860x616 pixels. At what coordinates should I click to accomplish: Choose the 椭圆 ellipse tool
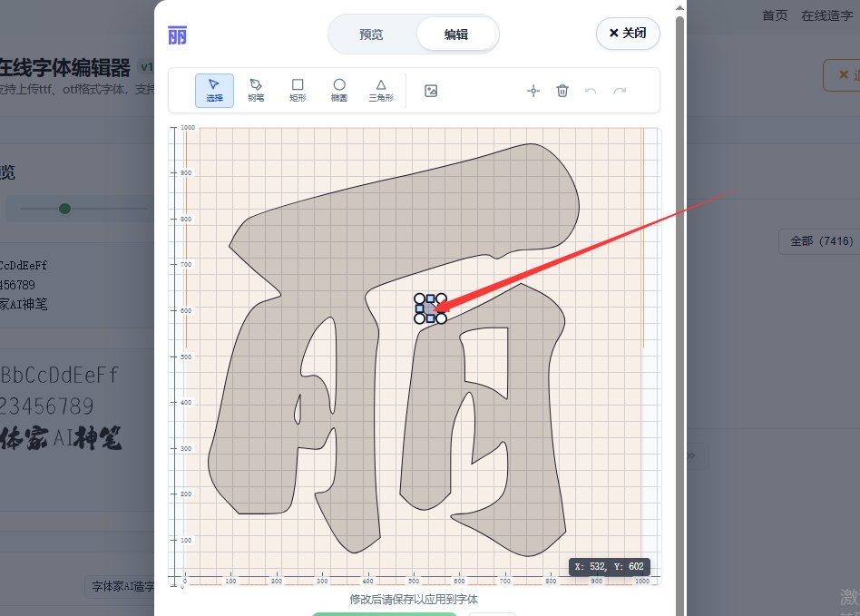click(x=338, y=90)
